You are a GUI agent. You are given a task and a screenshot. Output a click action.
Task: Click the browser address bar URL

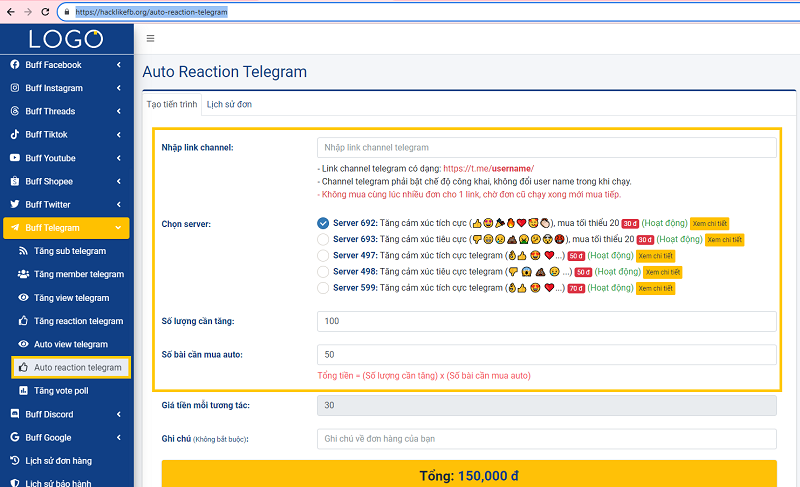coord(151,12)
